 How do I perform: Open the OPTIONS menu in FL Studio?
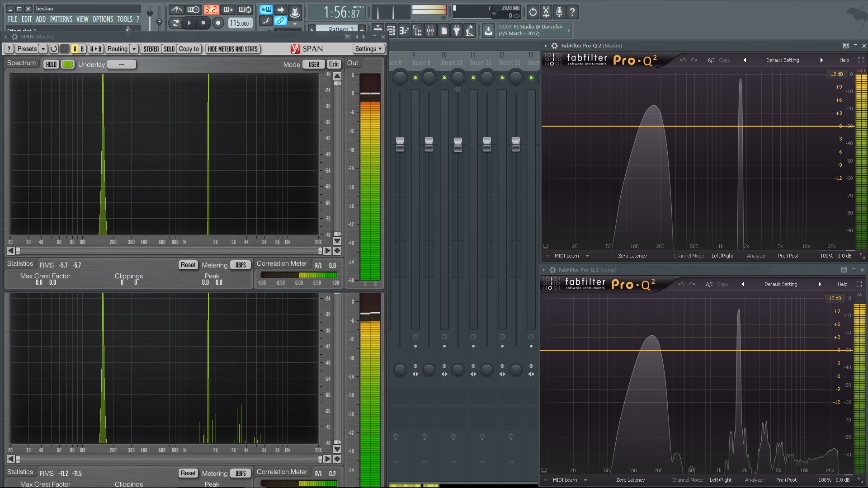click(102, 19)
